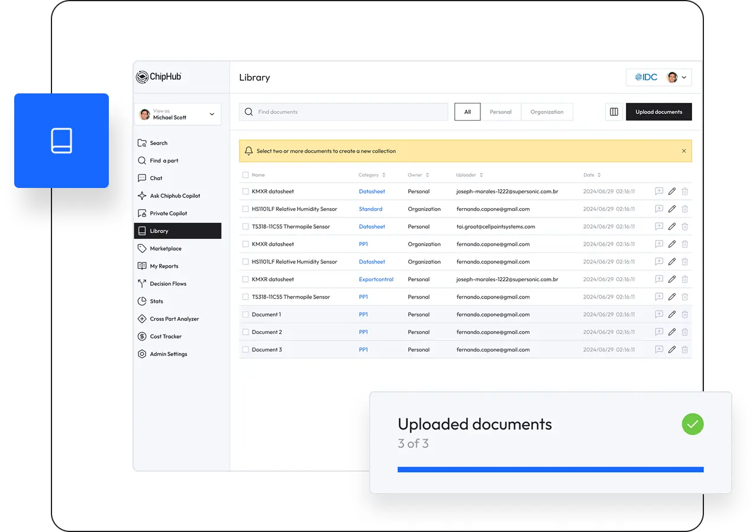
Task: Select the Organization filter tab
Action: coord(547,112)
